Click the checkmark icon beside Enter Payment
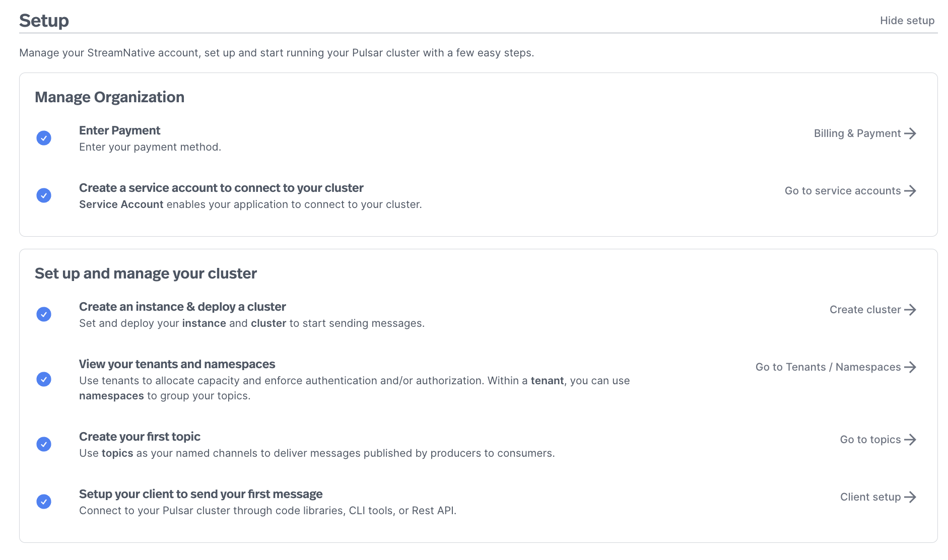The image size is (948, 560). [x=44, y=137]
